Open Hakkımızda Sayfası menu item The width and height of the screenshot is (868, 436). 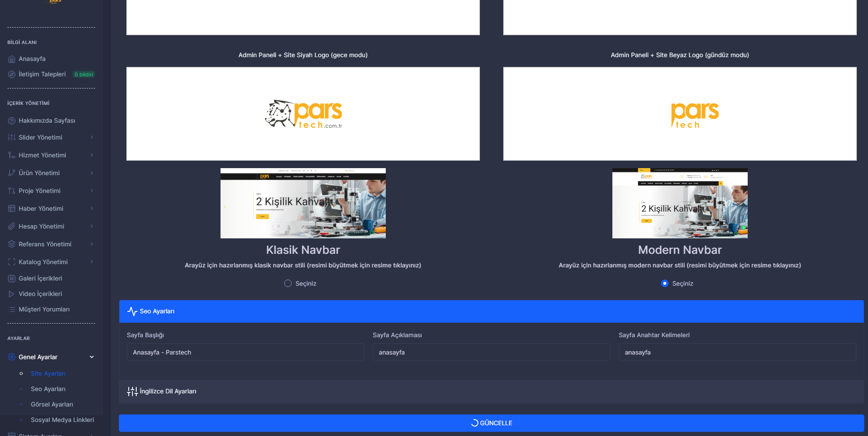(x=47, y=121)
